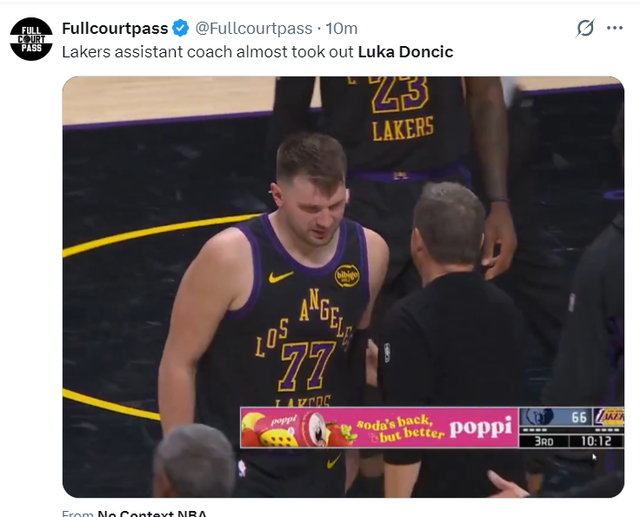
Task: Click the Fullcourtpass profile avatar
Action: click(x=30, y=39)
